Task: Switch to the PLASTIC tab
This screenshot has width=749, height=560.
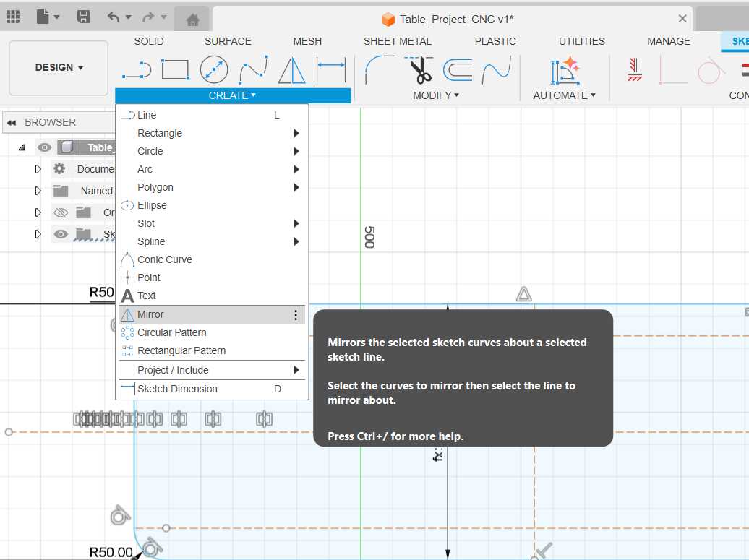Action: [495, 41]
